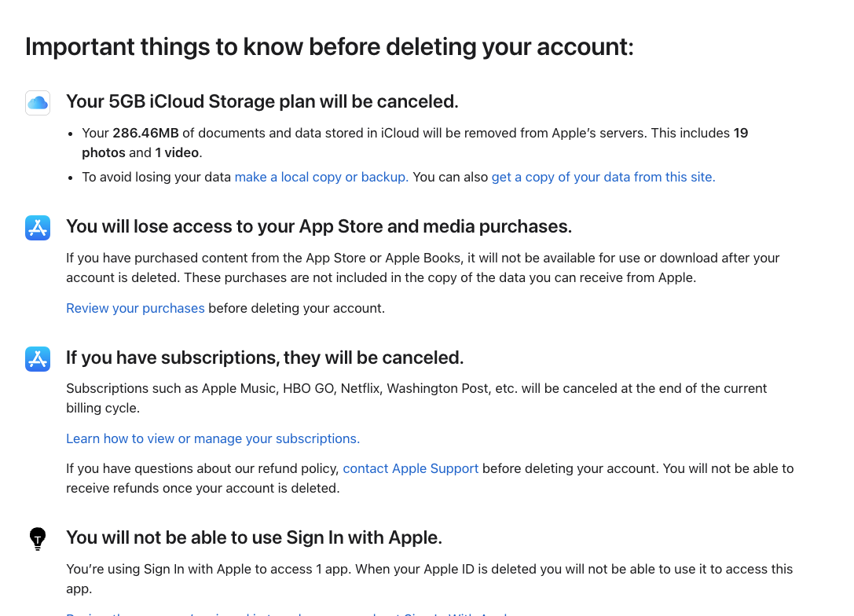The width and height of the screenshot is (854, 616).
Task: Click the paragraph mentioning Apple Music and Netflix
Action: [416, 398]
